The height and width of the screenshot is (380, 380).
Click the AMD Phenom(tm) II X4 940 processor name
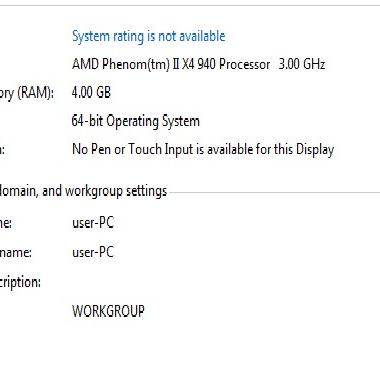coord(171,64)
